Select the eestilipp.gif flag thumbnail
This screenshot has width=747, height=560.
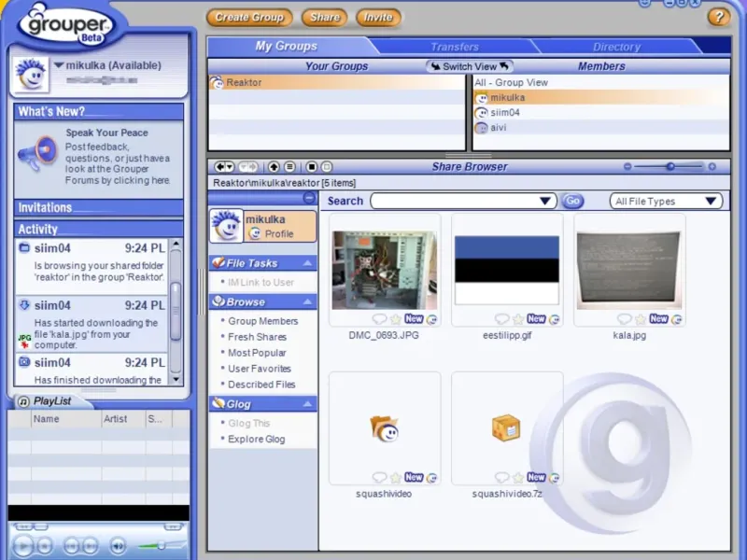[507, 270]
